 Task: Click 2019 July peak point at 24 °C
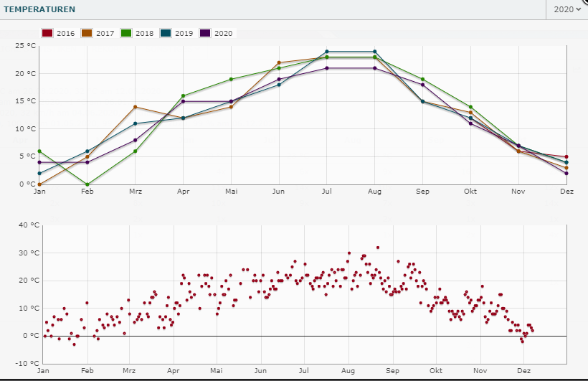click(x=327, y=52)
